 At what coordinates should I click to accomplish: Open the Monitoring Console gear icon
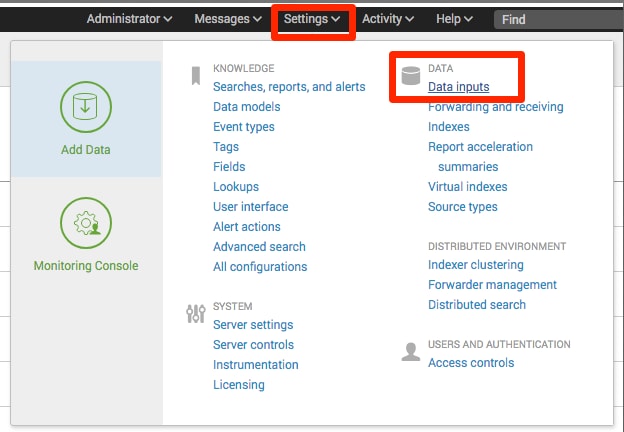pos(86,223)
